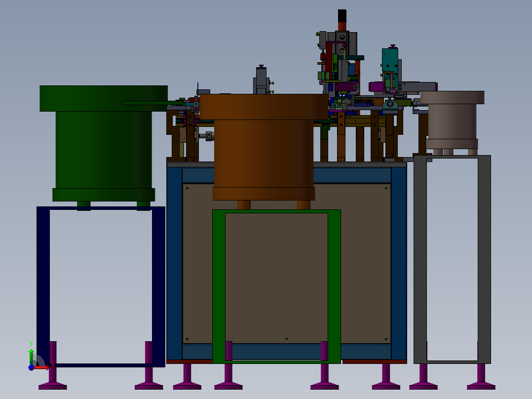Pick the gray support stand frame
This screenshot has width=532, height=399.
484,258
